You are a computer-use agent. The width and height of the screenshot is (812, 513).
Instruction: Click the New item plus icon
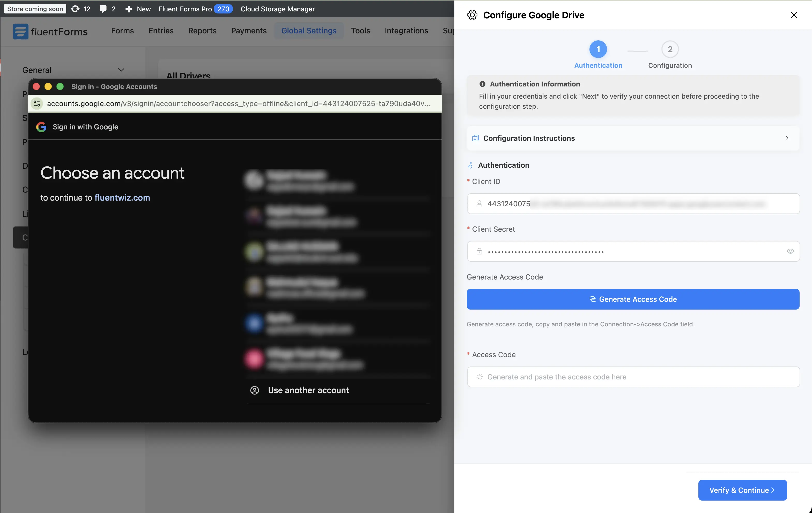coord(129,9)
